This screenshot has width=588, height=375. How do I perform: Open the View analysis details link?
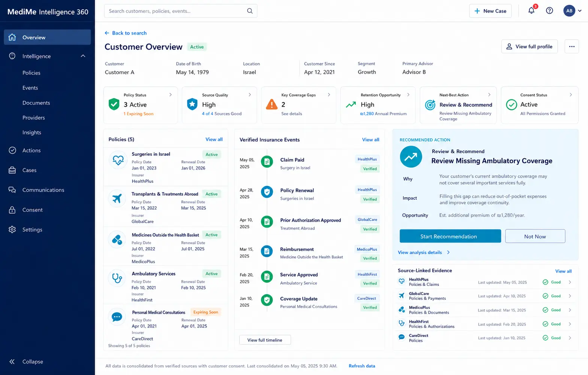click(x=424, y=252)
